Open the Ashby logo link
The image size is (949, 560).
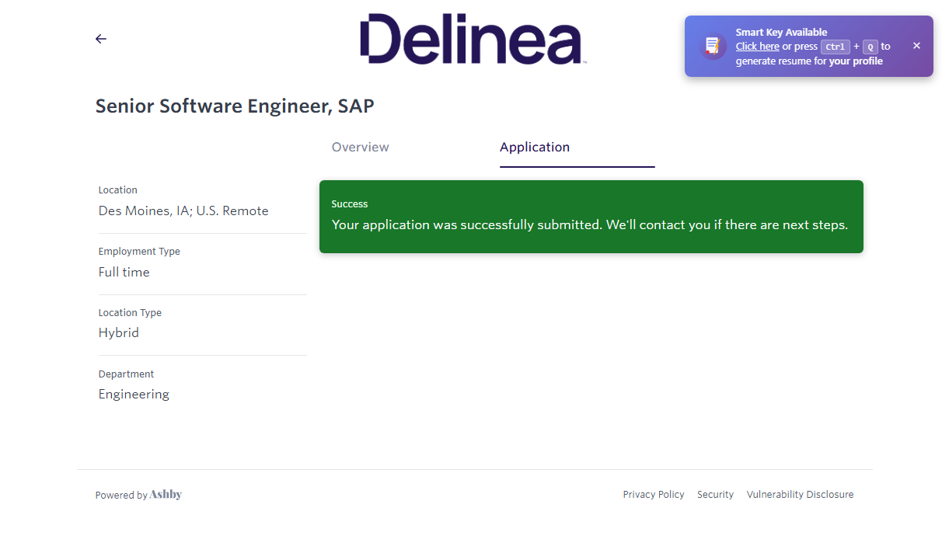click(x=166, y=495)
